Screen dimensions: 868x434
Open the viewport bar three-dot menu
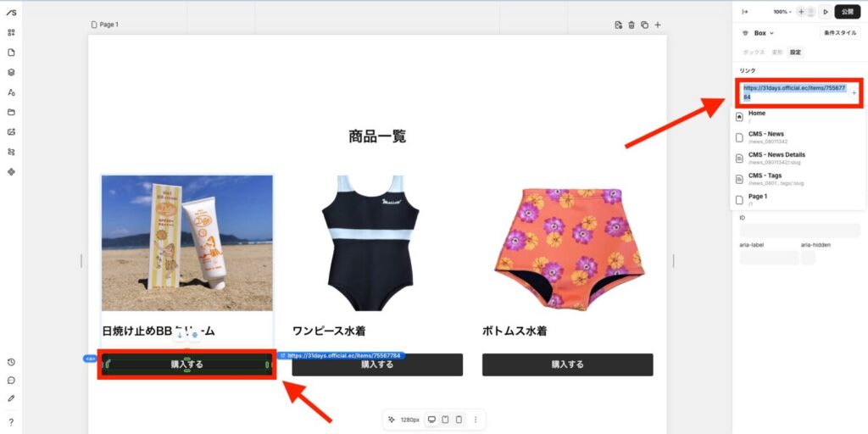pyautogui.click(x=476, y=420)
